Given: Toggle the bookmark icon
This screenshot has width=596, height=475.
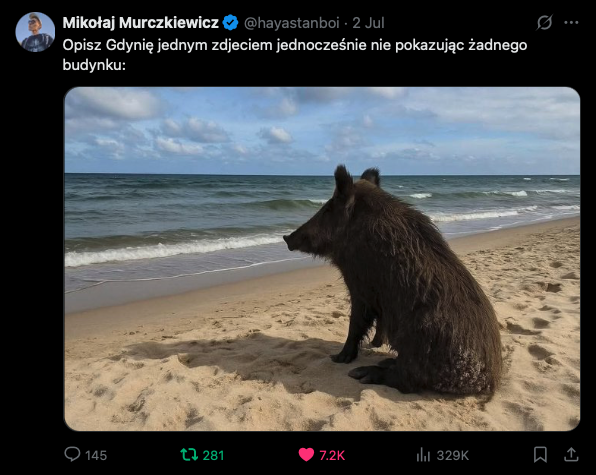Looking at the screenshot, I should pyautogui.click(x=540, y=454).
